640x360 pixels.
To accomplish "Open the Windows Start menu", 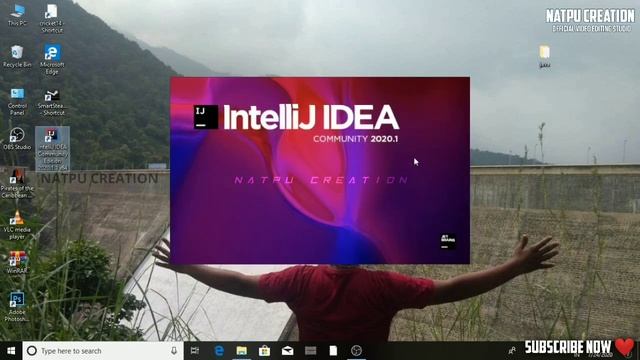I will [11, 351].
